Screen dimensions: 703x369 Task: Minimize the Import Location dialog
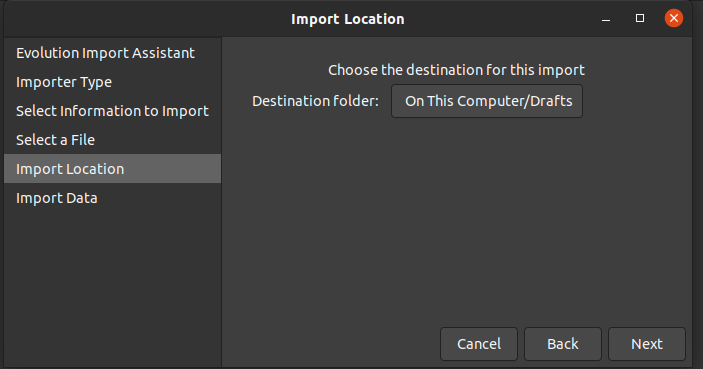(606, 18)
